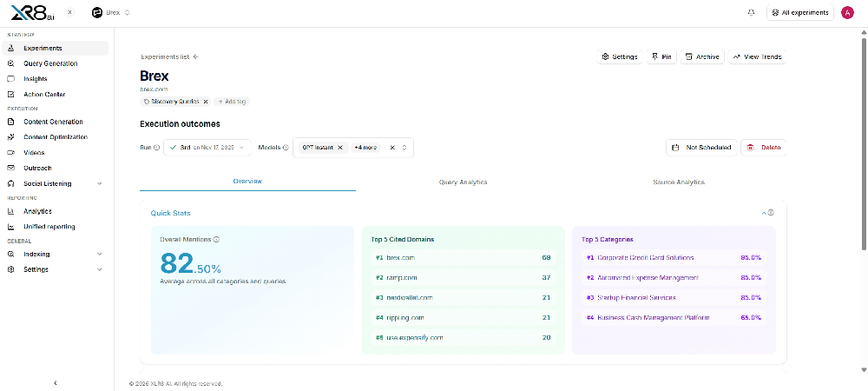868x391 pixels.
Task: Click the Archive button
Action: (702, 57)
